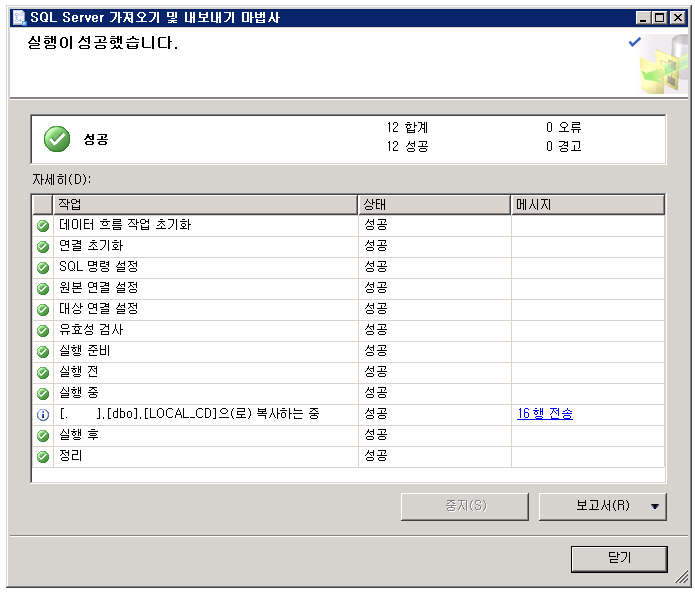695x593 pixels.
Task: Click the 자세히(D): label
Action: point(62,179)
